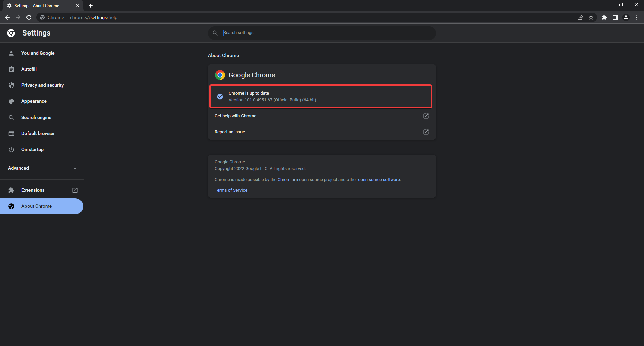Bookmark this tab with the star icon
Viewport: 644px width, 346px height.
[x=591, y=17]
